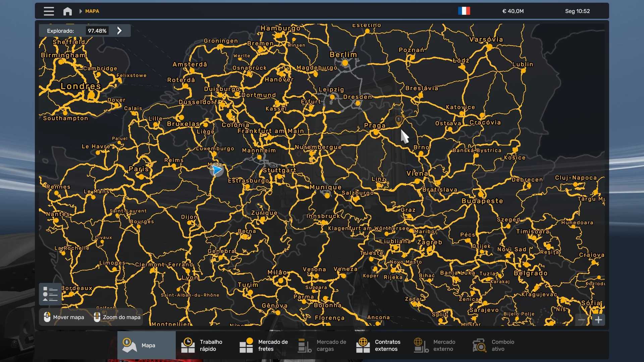Click the French flag icon
Viewport: 644px width, 362px height.
click(x=464, y=11)
